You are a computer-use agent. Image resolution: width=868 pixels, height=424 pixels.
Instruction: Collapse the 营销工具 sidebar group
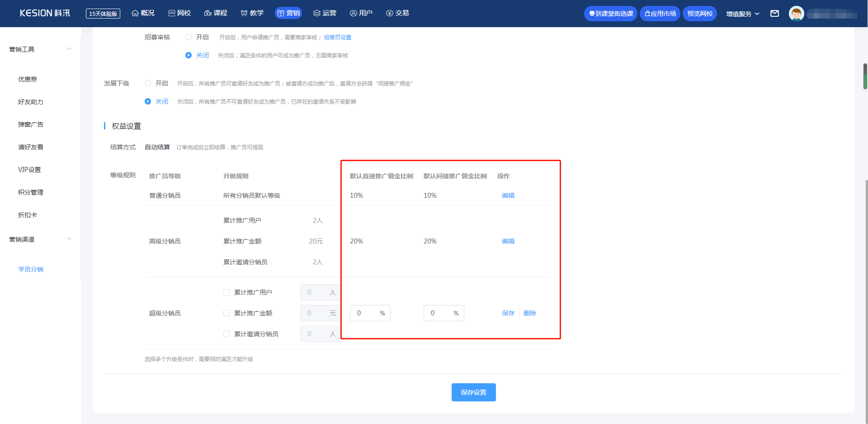point(69,49)
